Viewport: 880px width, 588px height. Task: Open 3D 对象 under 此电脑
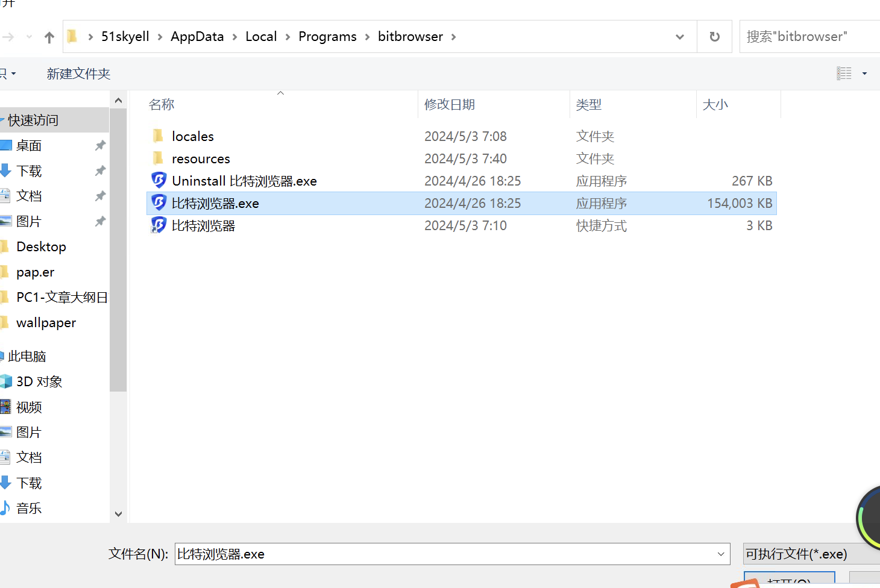tap(39, 382)
